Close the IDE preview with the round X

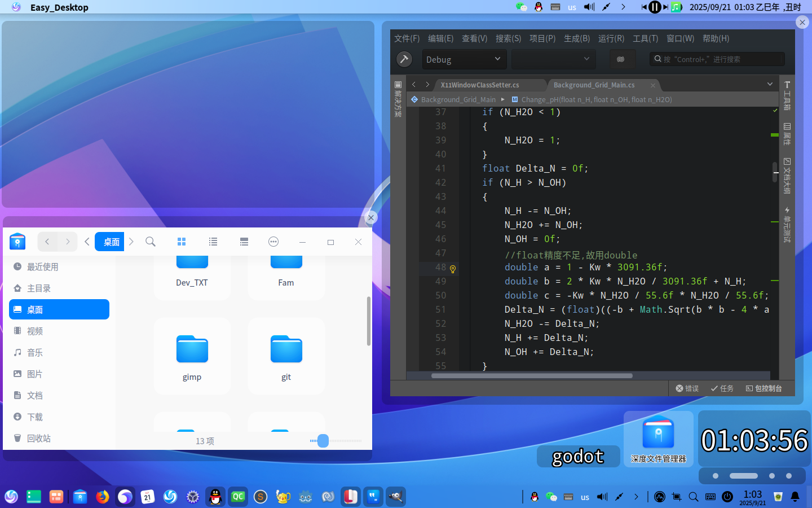[x=802, y=22]
